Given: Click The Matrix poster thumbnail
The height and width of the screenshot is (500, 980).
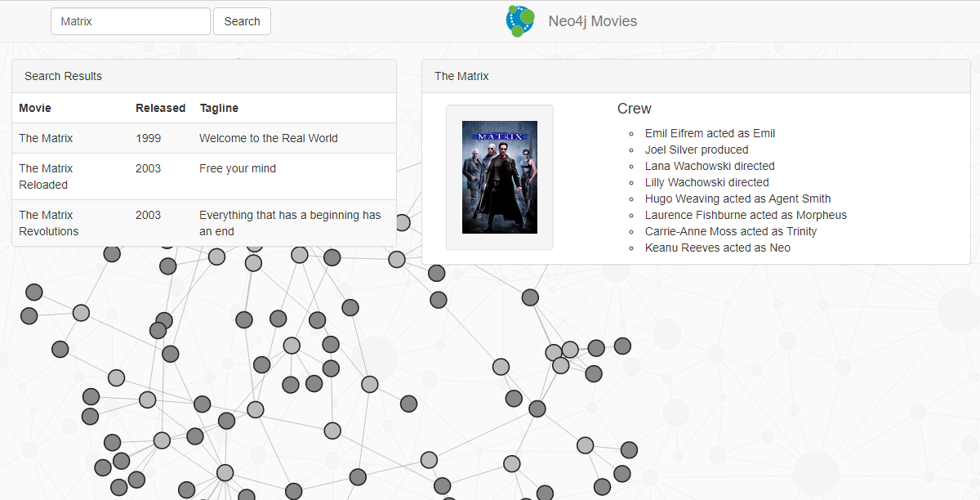Looking at the screenshot, I should click(x=500, y=176).
